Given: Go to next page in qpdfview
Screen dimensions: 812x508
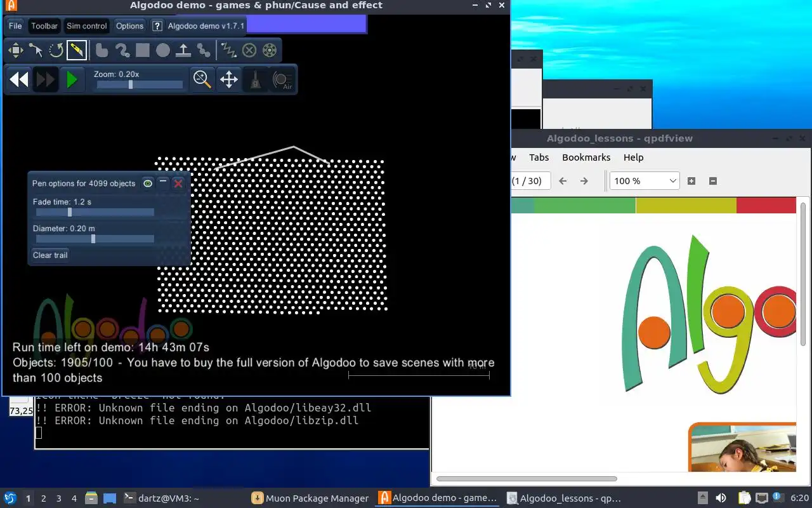Looking at the screenshot, I should click(584, 181).
